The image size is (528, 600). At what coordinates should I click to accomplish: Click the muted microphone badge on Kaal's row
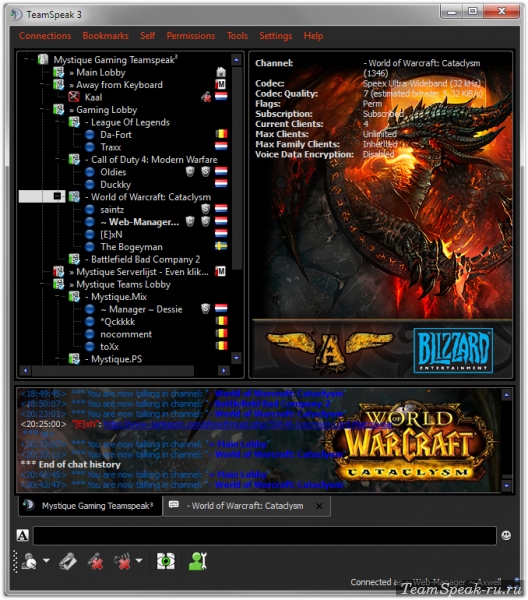[x=206, y=97]
